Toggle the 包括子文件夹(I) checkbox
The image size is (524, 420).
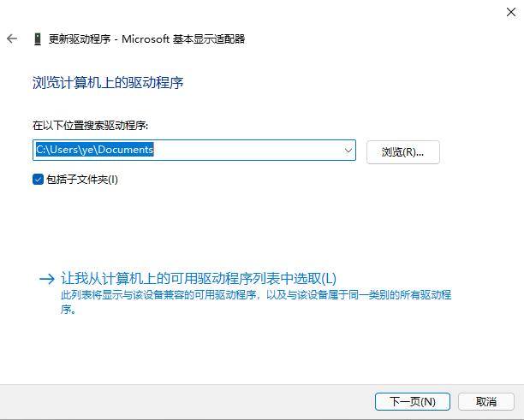tap(38, 180)
